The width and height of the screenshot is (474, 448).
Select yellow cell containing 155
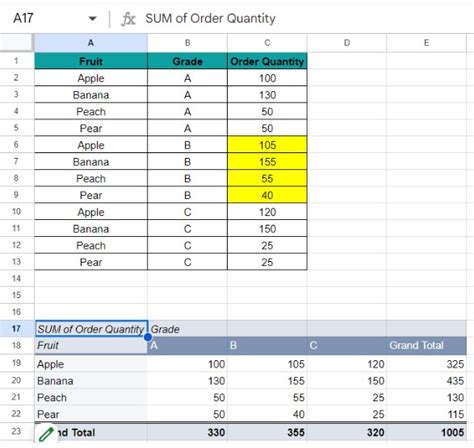(x=267, y=162)
